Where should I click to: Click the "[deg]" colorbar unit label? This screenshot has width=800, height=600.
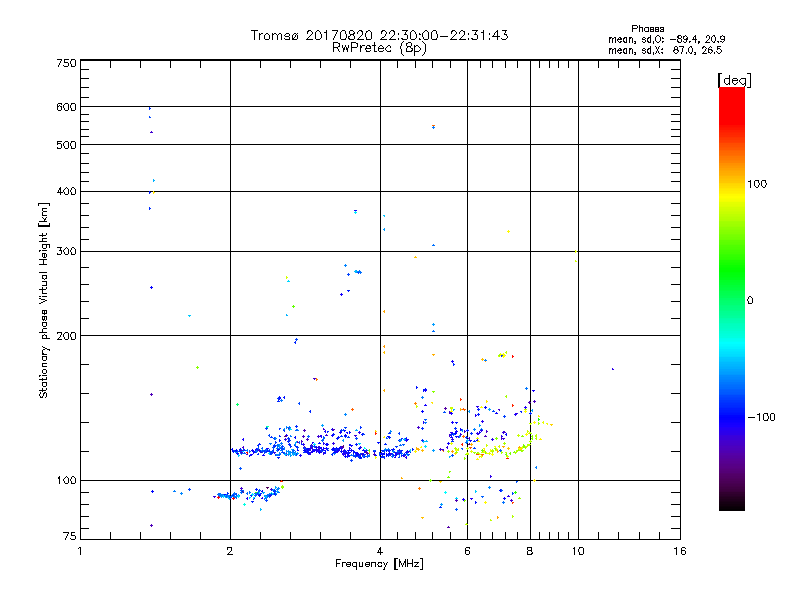coord(734,80)
